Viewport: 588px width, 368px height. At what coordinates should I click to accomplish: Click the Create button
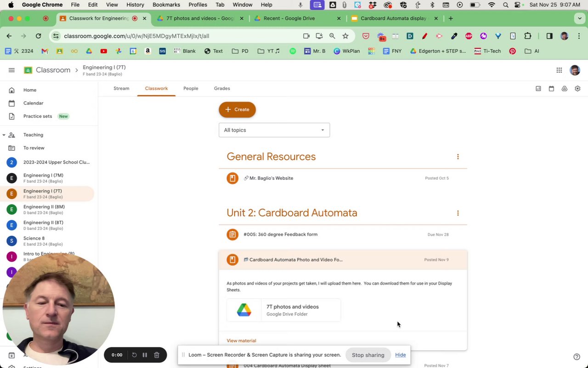pos(237,109)
